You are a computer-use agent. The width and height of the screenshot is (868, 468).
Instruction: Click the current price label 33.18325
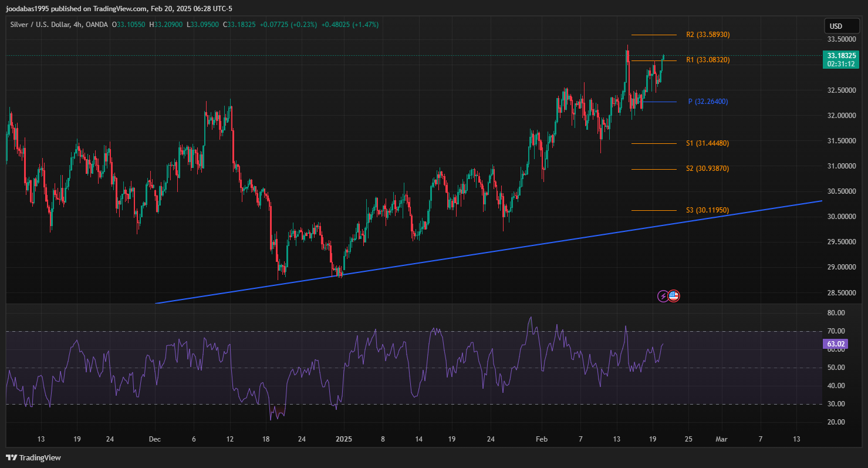tap(840, 55)
